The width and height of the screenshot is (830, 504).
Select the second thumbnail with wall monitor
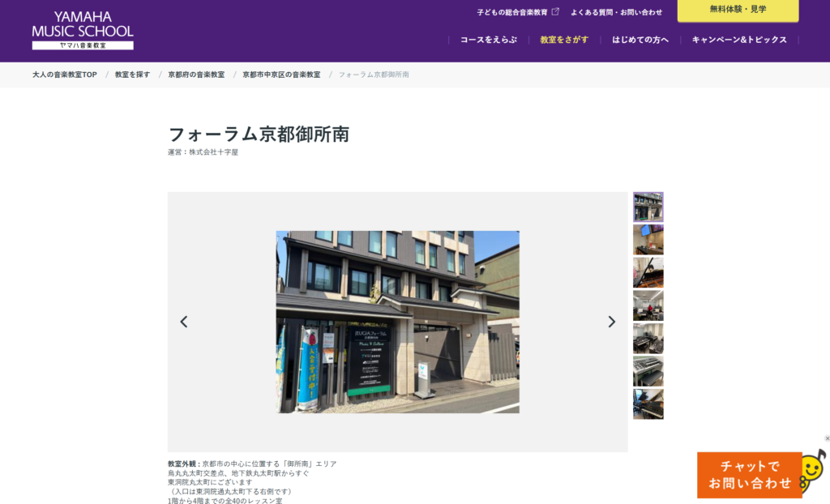tap(648, 240)
